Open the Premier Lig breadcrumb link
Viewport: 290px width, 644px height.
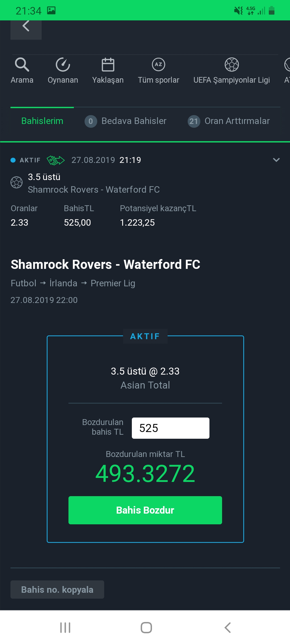113,283
